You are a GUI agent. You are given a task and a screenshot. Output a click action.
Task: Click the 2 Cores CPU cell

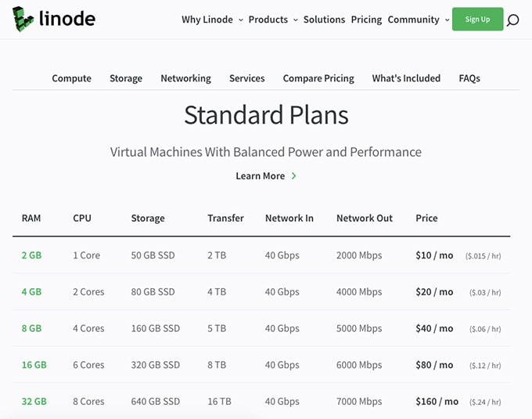[x=88, y=292]
